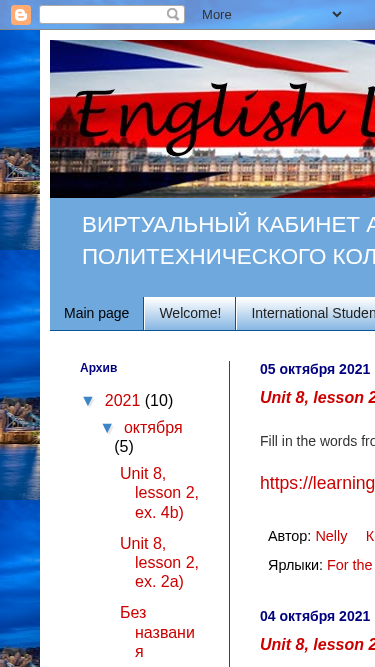
Task: Open the 2021 archive link
Action: tap(122, 401)
